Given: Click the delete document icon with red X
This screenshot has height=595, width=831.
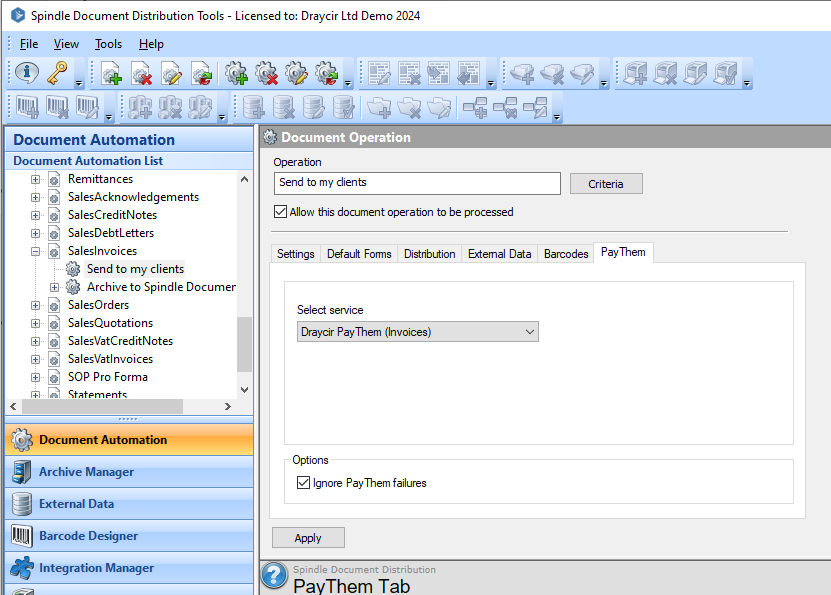Looking at the screenshot, I should 142,73.
